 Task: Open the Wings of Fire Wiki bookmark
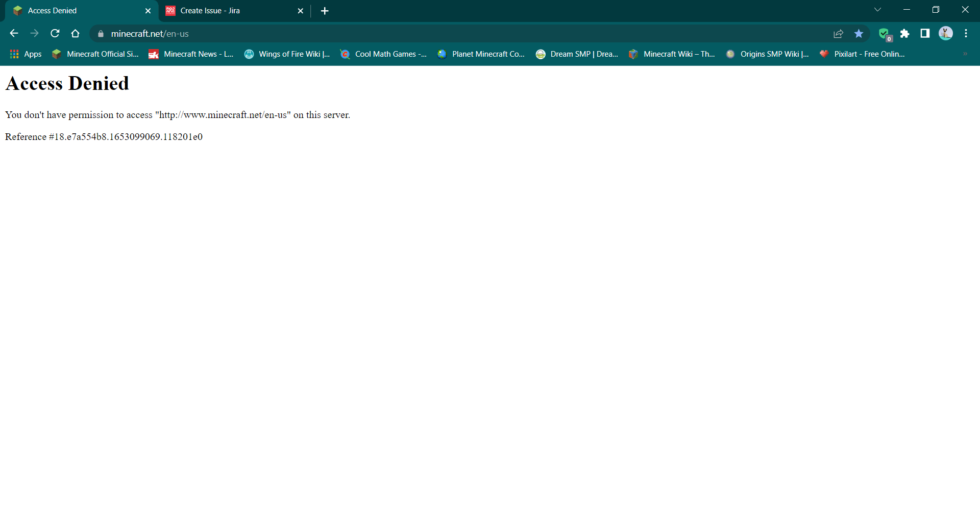tap(287, 54)
